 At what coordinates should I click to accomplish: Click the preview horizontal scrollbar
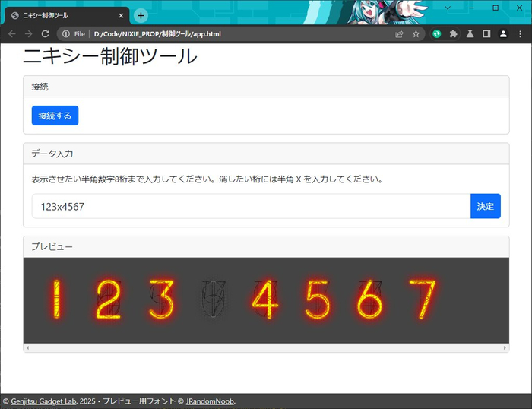click(x=266, y=348)
